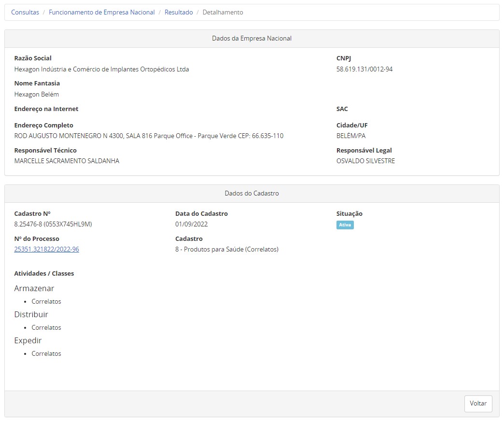Click Correlatos under Expedir
Viewport: 504px width, 421px height.
coord(46,353)
